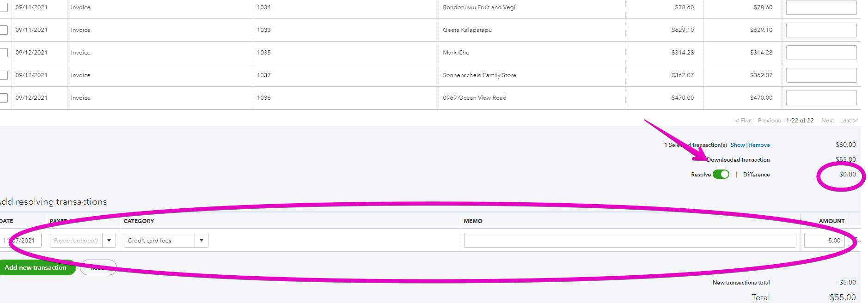Click the Add new transaction button
Screen dimensions: 868x303
[x=35, y=267]
